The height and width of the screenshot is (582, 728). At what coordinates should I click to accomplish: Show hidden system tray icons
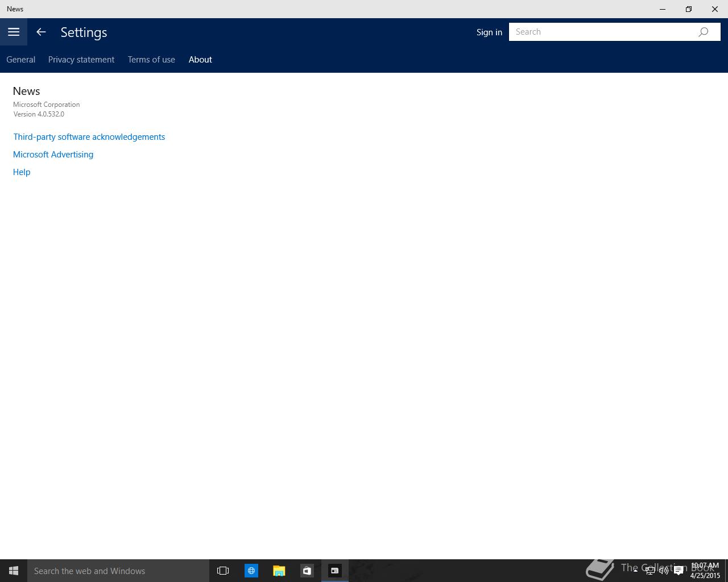click(635, 571)
